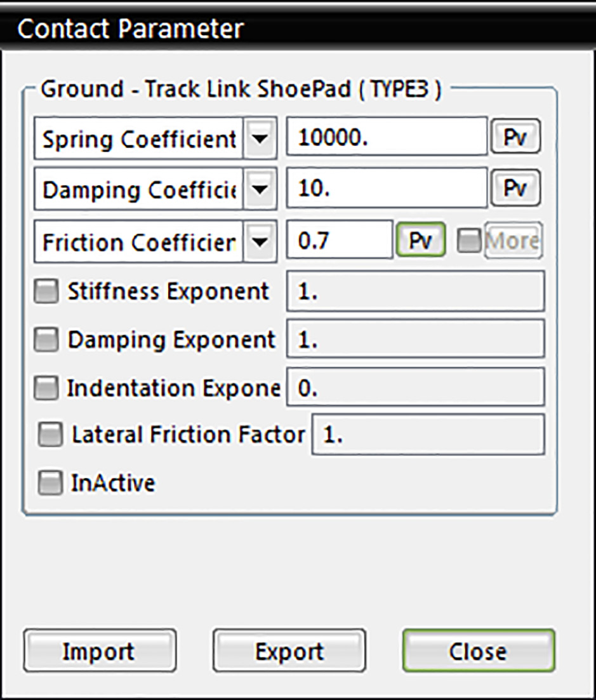Toggle the Damping Exponent checkbox

(x=46, y=340)
